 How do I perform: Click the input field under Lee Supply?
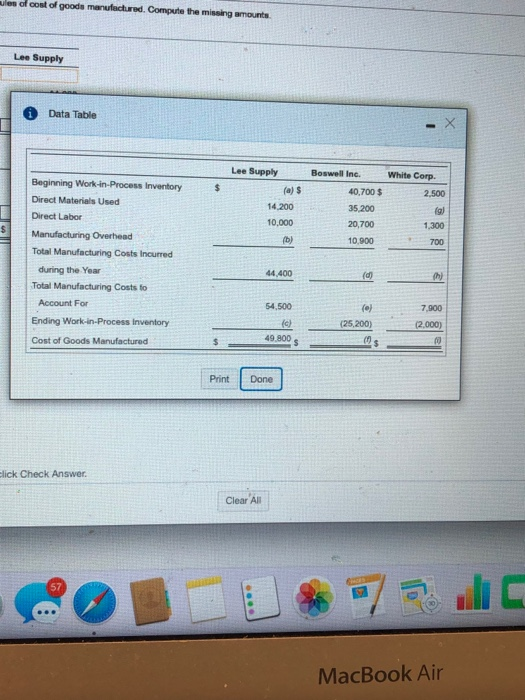[x=39, y=75]
